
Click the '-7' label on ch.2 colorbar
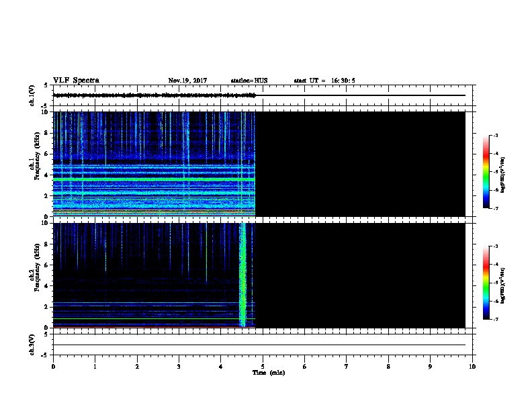(x=495, y=320)
